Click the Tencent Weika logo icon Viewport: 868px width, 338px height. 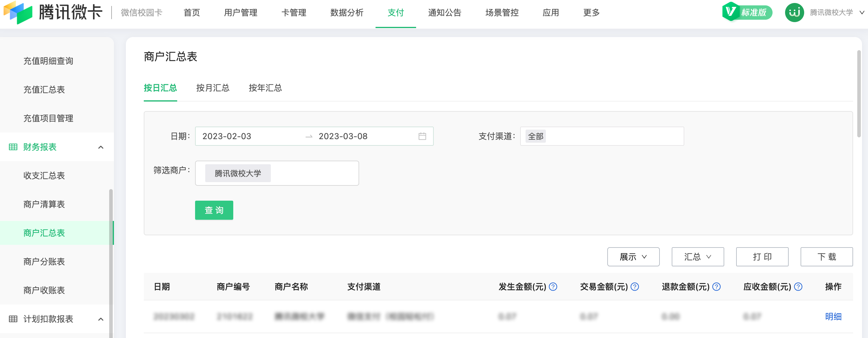(x=18, y=13)
